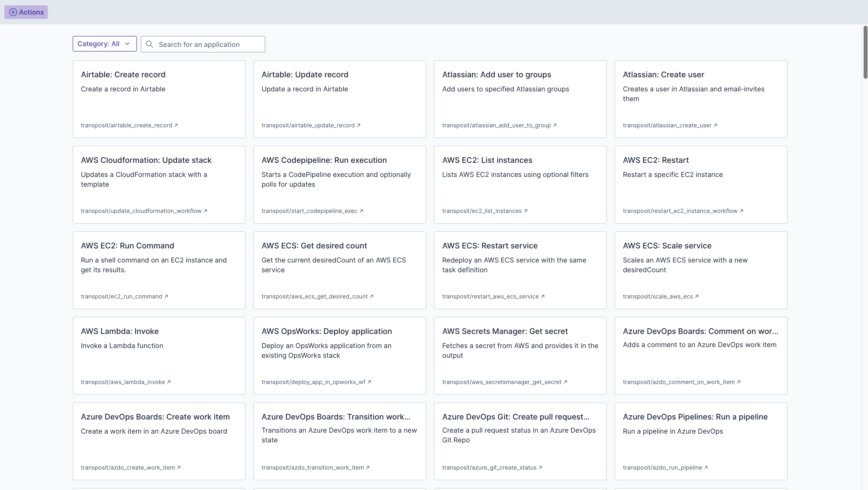Viewport: 868px width, 490px height.
Task: Click arrow icon next to ec2_list_instances
Action: [526, 211]
